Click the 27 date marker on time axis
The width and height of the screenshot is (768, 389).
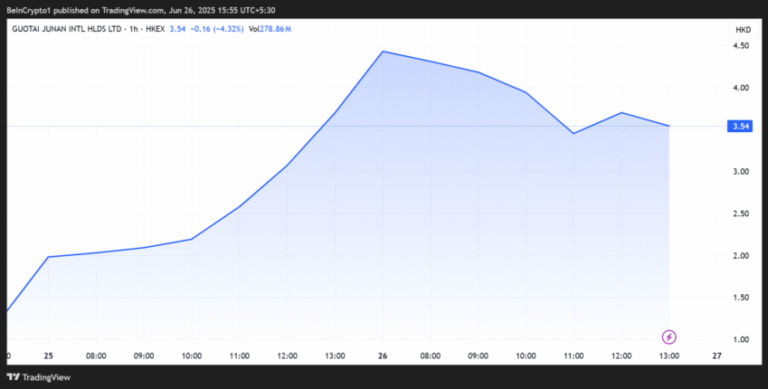point(717,356)
